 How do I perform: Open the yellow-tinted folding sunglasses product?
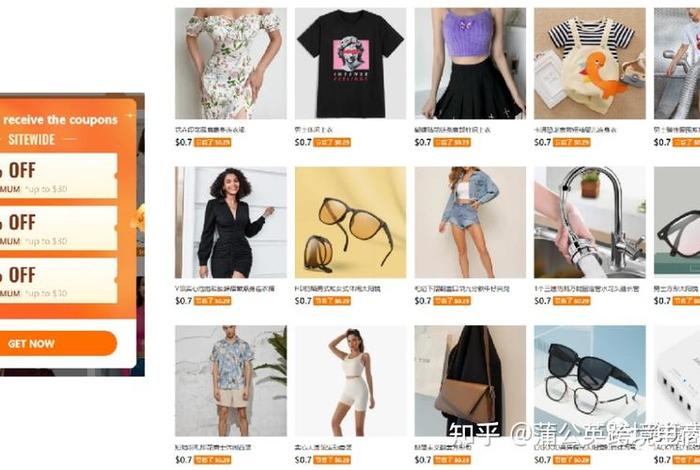(x=350, y=222)
